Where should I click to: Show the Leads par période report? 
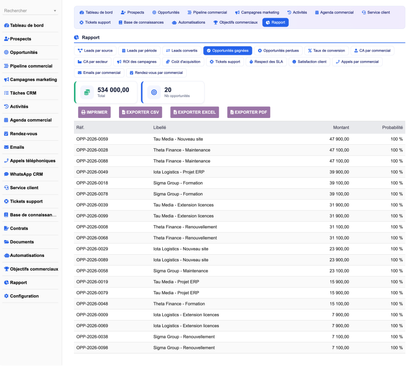139,51
